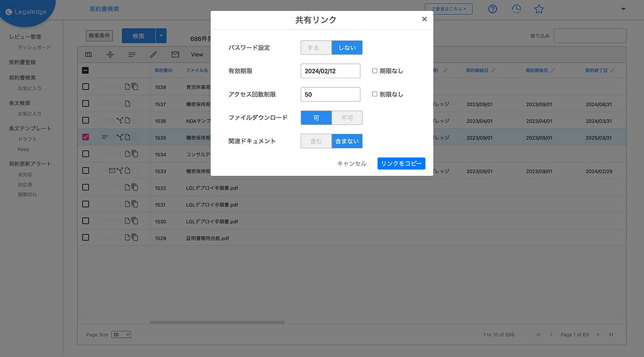
Task: Click the envelope icon in row 1533
Action: [112, 170]
